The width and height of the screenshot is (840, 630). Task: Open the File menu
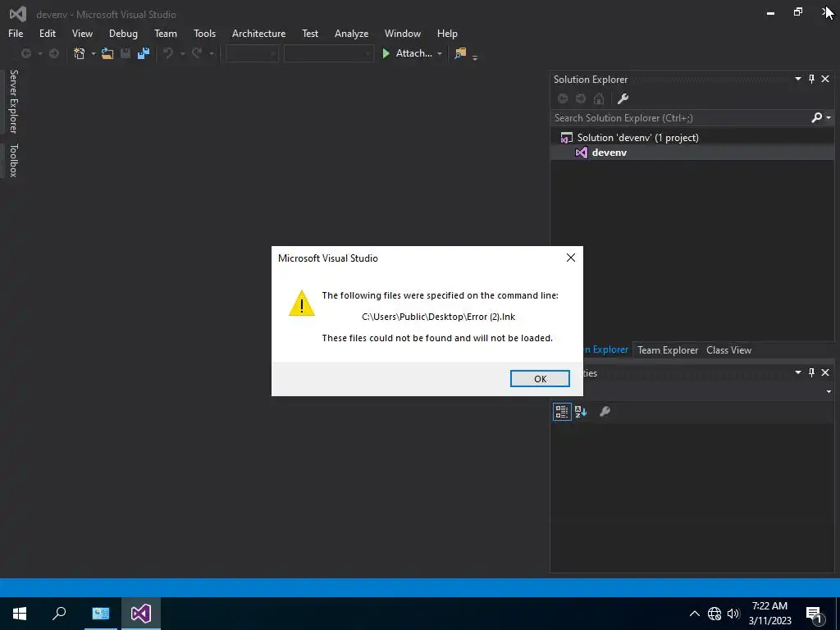(16, 33)
